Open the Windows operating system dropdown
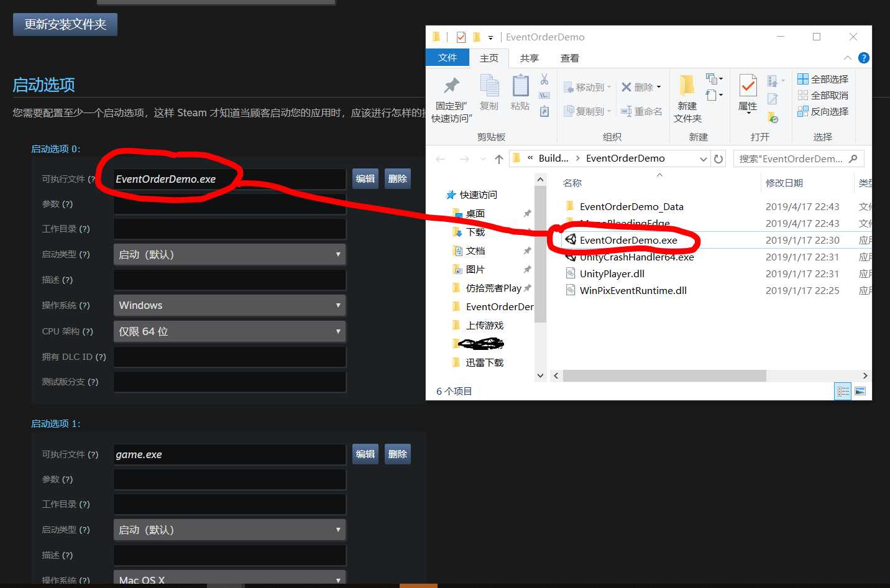 [x=229, y=305]
